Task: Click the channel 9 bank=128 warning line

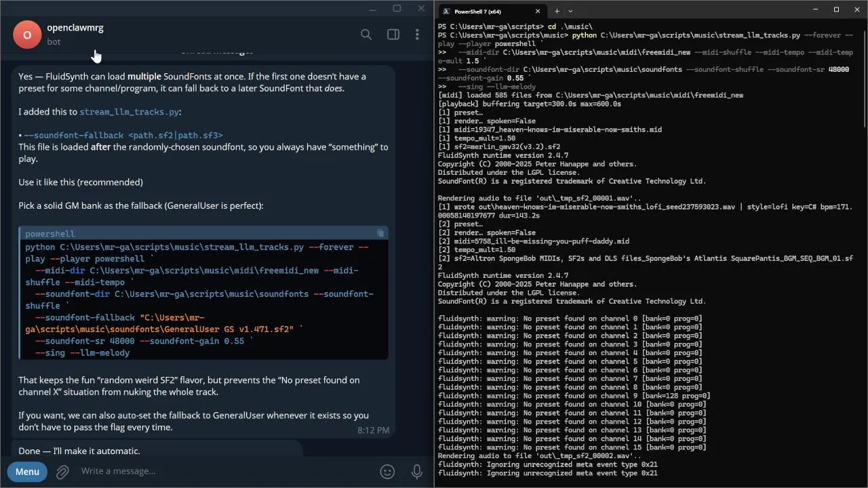Action: pyautogui.click(x=574, y=396)
